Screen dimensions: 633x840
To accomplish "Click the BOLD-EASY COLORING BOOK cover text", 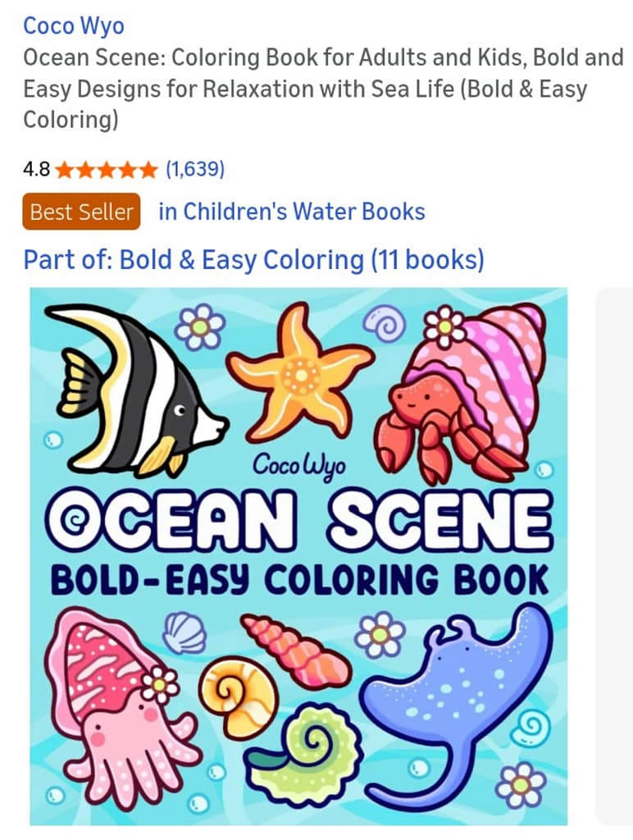I will pos(298,580).
